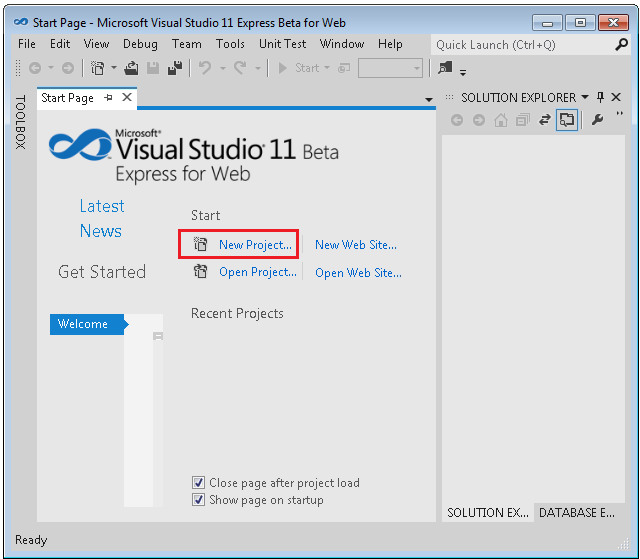Open the Navigate Backward dropdown arrow
Image resolution: width=640 pixels, height=559 pixels.
tap(51, 68)
